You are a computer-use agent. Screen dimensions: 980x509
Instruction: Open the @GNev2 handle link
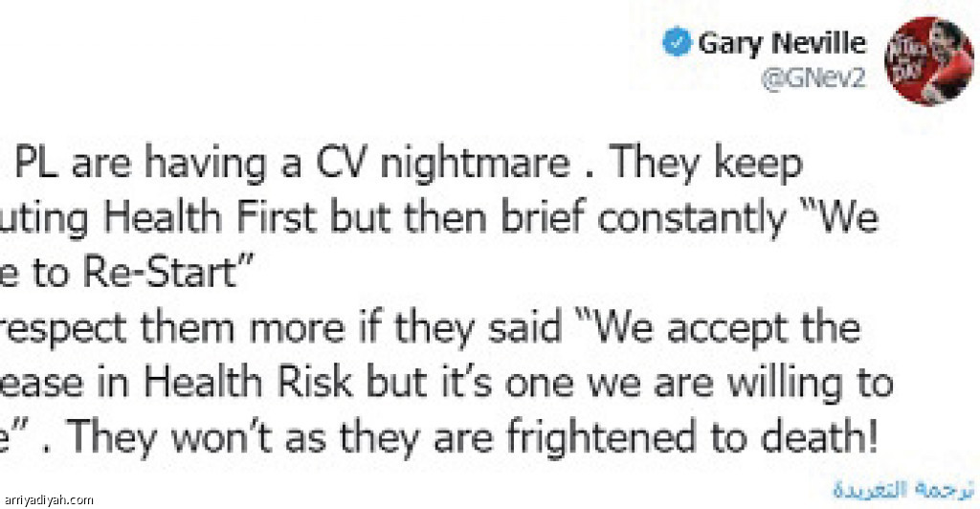click(813, 79)
